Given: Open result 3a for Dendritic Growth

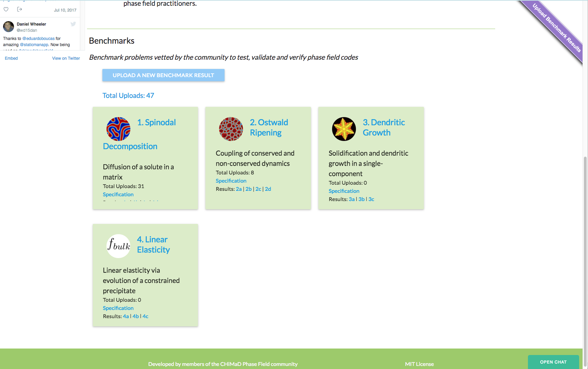Looking at the screenshot, I should click(352, 199).
